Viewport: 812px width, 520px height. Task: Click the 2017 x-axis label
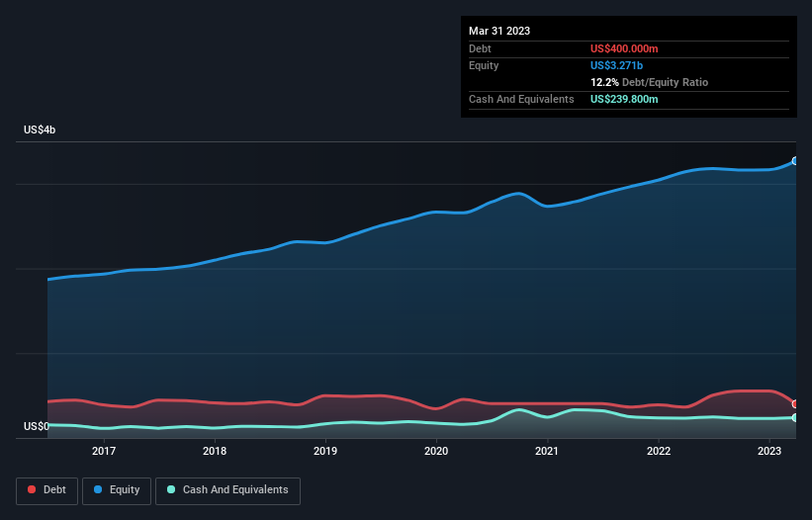104,451
